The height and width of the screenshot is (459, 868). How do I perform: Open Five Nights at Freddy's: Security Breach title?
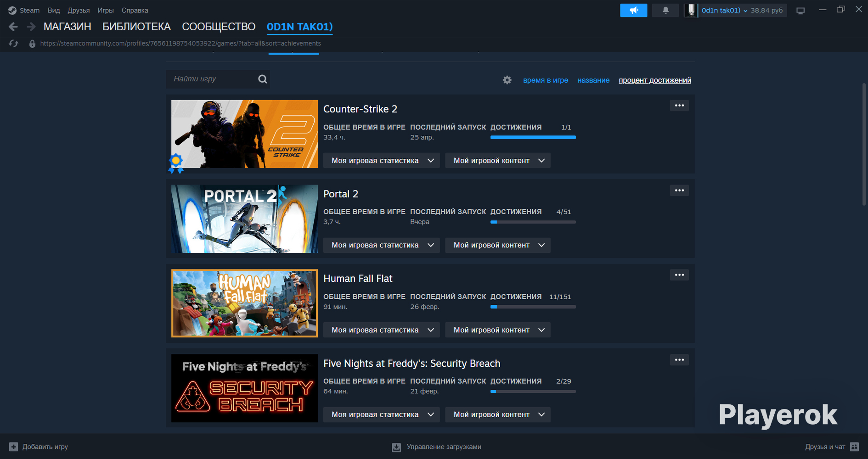coord(411,364)
